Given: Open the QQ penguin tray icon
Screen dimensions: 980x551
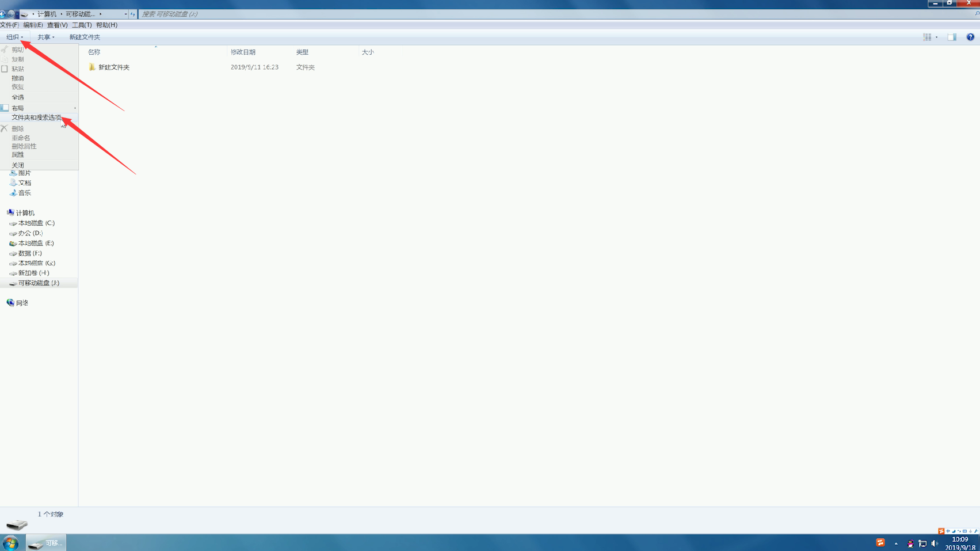Looking at the screenshot, I should pyautogui.click(x=910, y=544).
